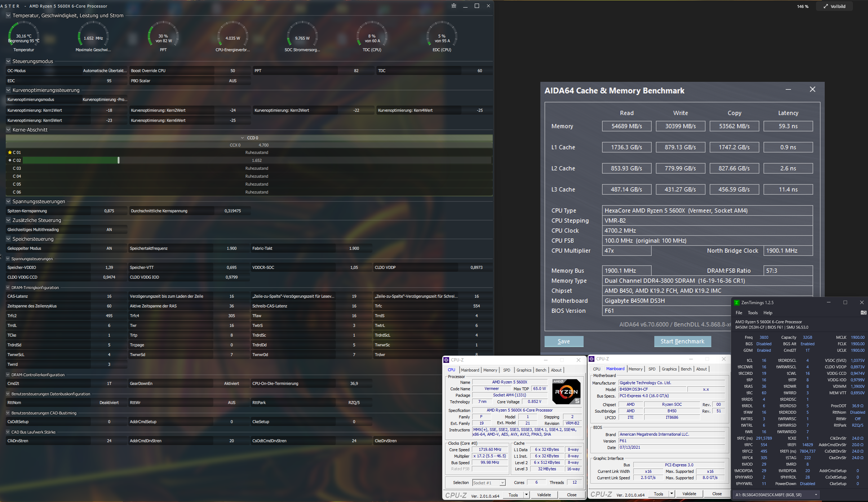Maximize the Ryzen Master window
This screenshot has height=502, width=868.
pos(477,6)
